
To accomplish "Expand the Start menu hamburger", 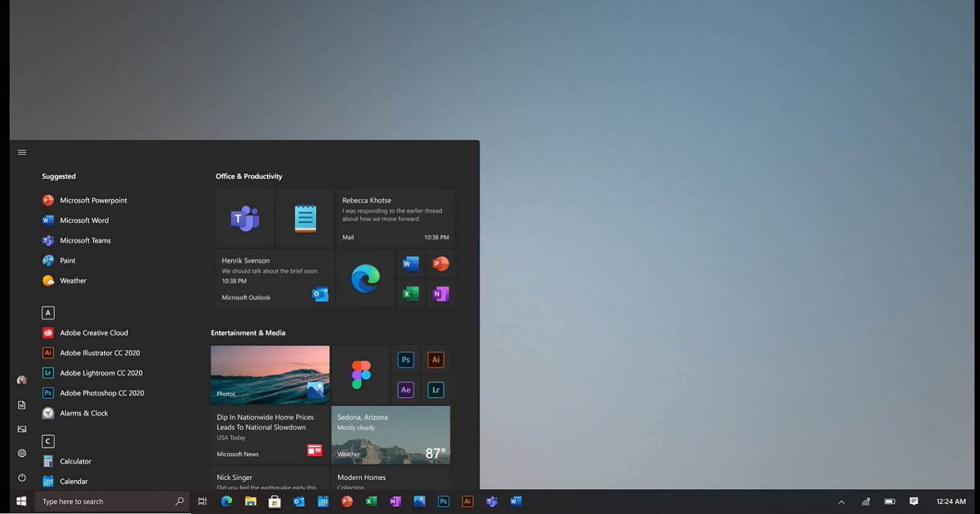I will 22,152.
